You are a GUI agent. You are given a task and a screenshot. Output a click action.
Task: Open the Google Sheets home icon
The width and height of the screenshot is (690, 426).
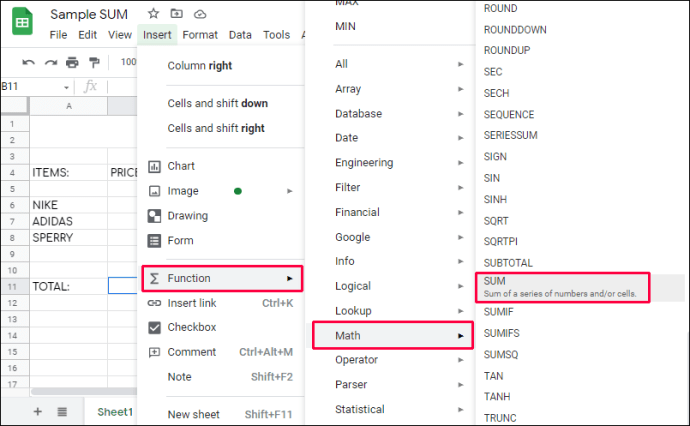point(22,22)
